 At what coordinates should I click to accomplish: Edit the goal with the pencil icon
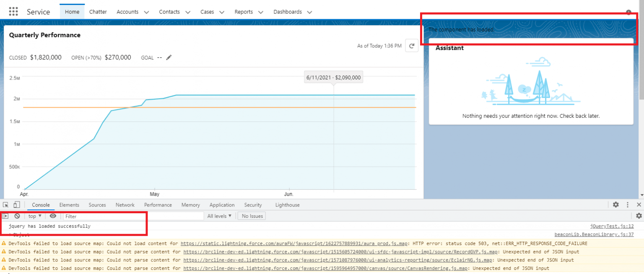(x=169, y=57)
